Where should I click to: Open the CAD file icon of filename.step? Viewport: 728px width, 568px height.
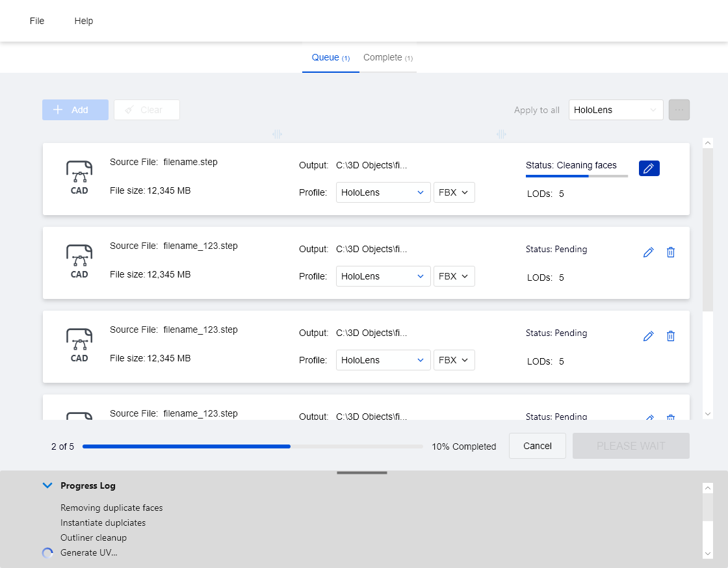coord(79,177)
